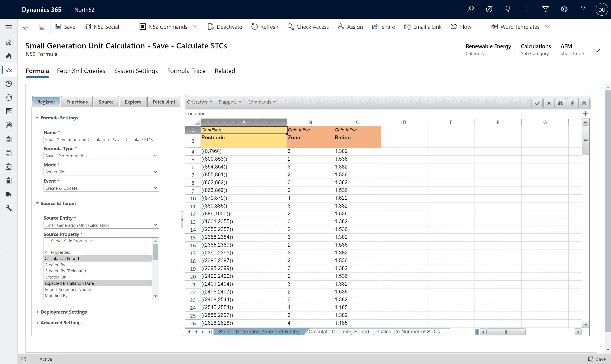
Task: Collapse the Formula Settings section
Action: (x=57, y=118)
